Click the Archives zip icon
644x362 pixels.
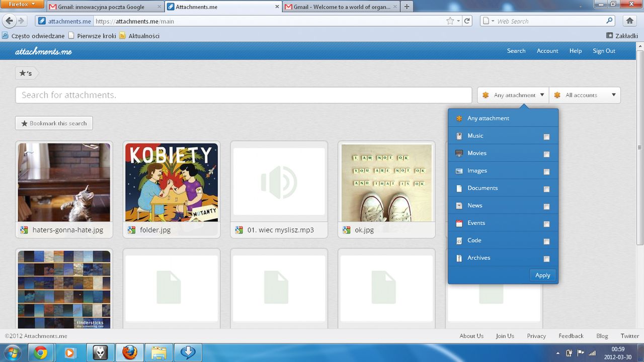coord(459,258)
